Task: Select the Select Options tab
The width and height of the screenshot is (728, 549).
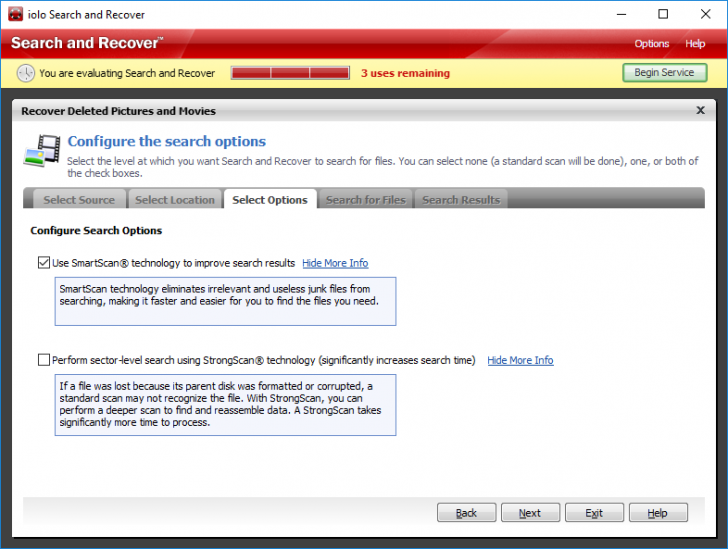Action: tap(270, 200)
